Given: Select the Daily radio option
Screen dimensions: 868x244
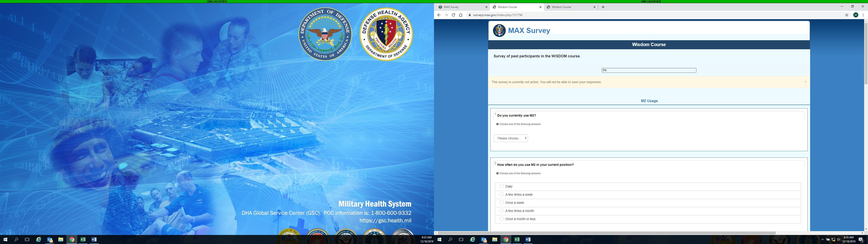Looking at the screenshot, I should (502, 186).
